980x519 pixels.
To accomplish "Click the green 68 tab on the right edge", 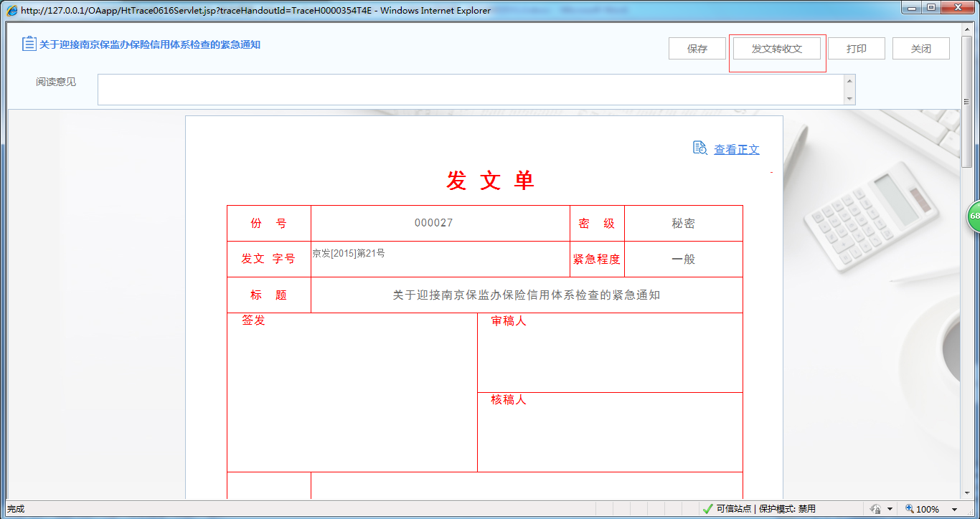I will pos(975,215).
